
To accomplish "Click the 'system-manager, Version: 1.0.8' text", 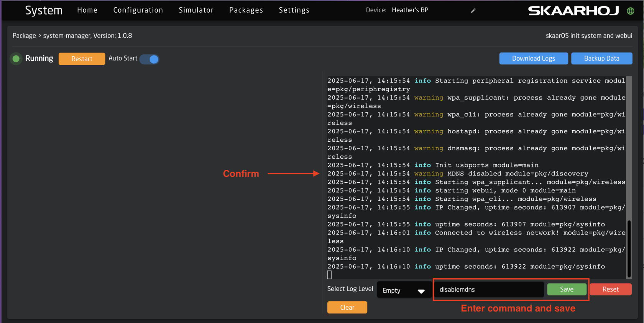I will tap(87, 36).
